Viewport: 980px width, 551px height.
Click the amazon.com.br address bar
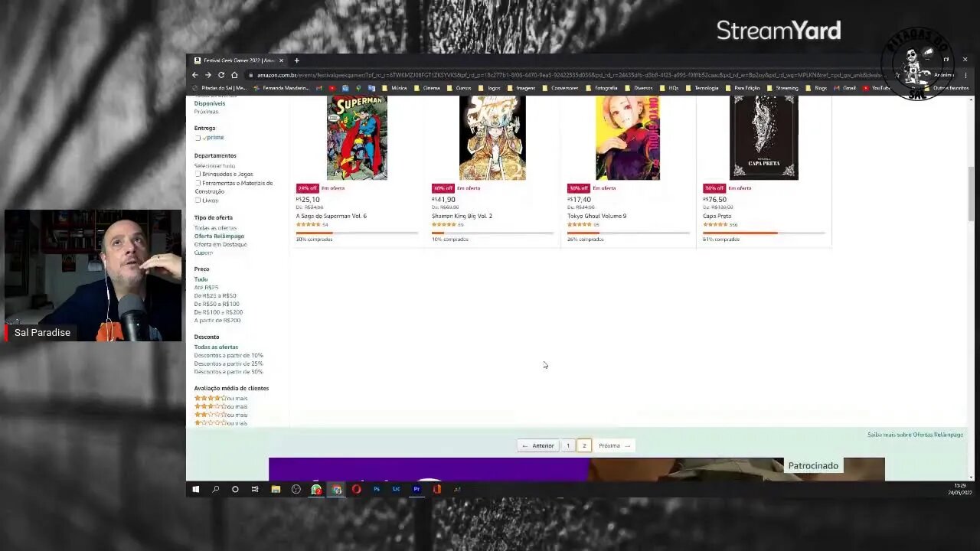pyautogui.click(x=567, y=75)
